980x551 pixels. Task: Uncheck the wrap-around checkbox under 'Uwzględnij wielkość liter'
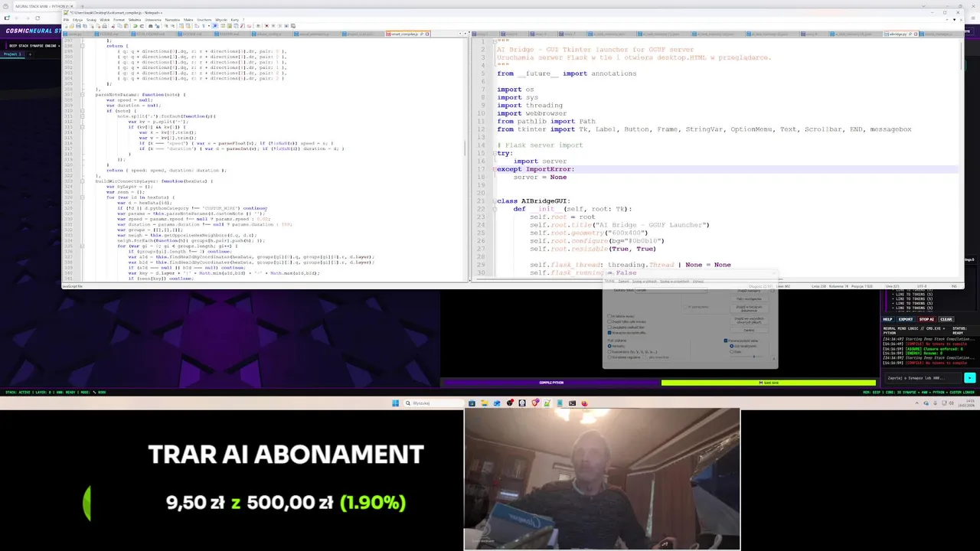click(x=609, y=333)
